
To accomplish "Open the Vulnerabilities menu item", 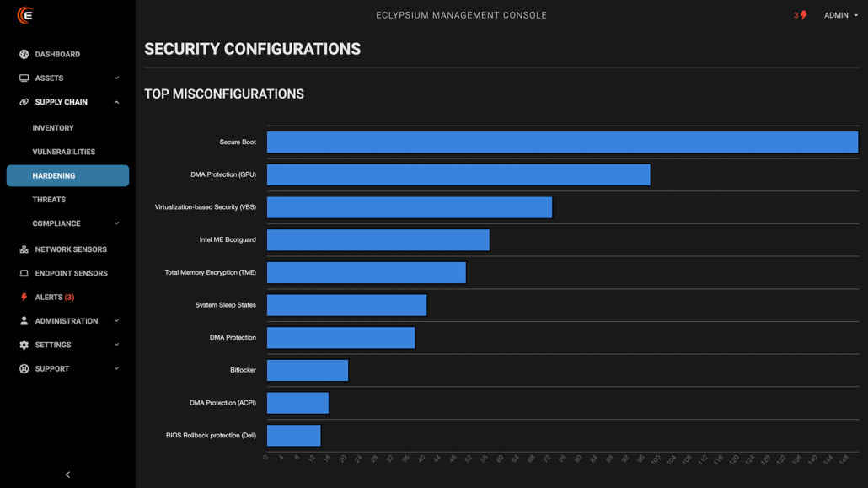I will click(63, 152).
